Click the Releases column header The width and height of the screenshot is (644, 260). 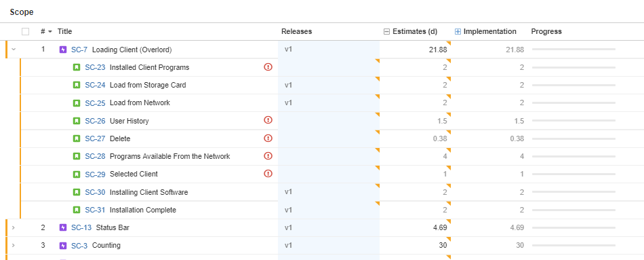(296, 31)
